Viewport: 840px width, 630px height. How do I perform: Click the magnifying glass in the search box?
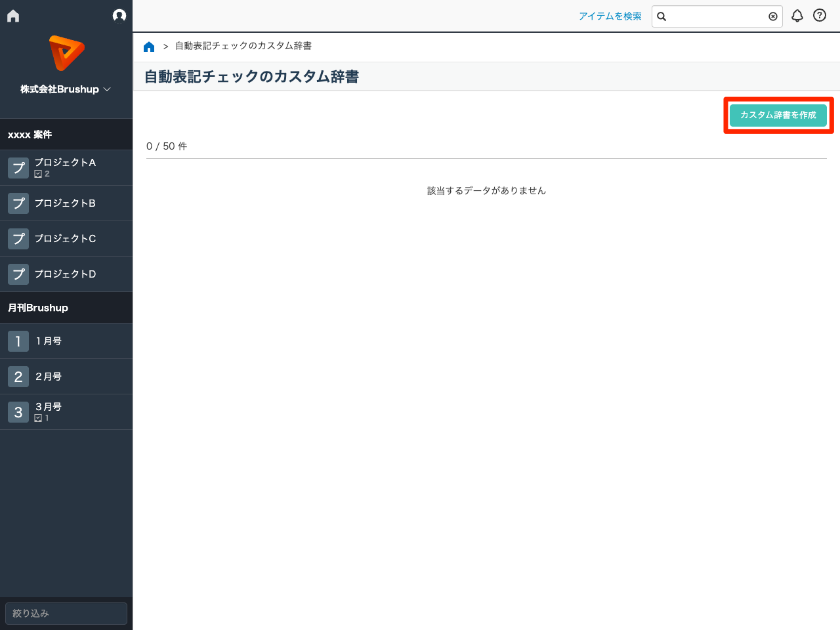point(661,16)
